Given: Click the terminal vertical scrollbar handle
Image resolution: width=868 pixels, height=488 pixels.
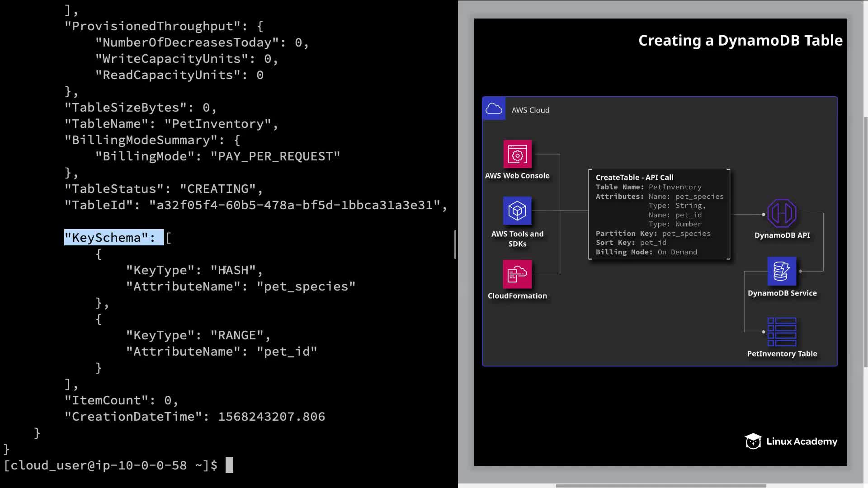Looking at the screenshot, I should point(455,244).
